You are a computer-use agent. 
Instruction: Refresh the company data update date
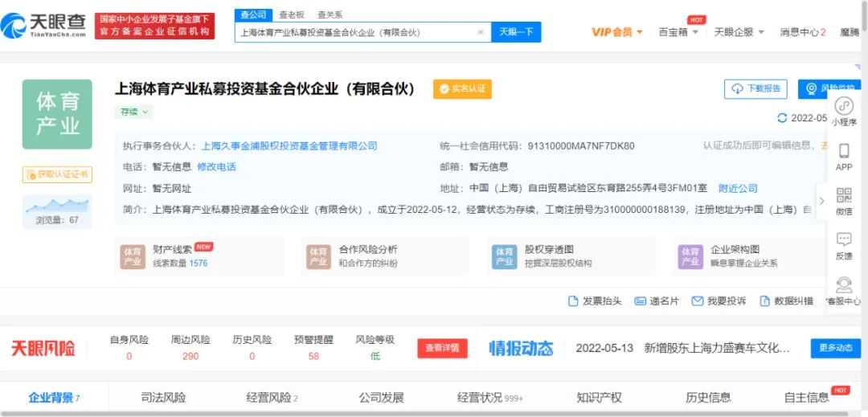(782, 118)
